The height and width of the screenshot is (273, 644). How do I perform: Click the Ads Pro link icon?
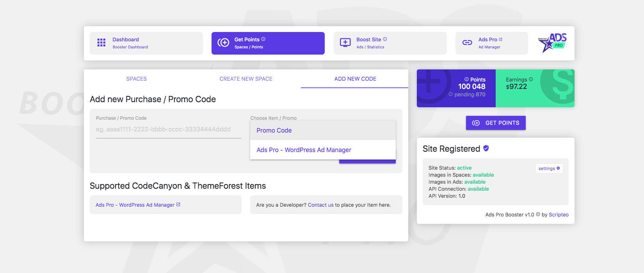[467, 42]
